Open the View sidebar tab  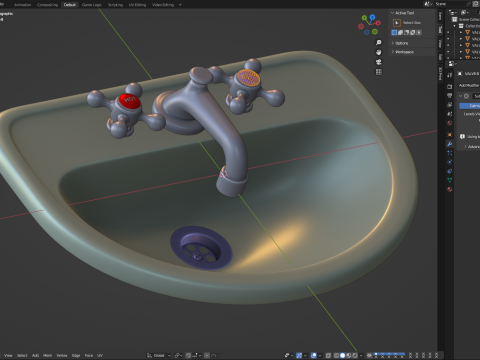point(440,43)
